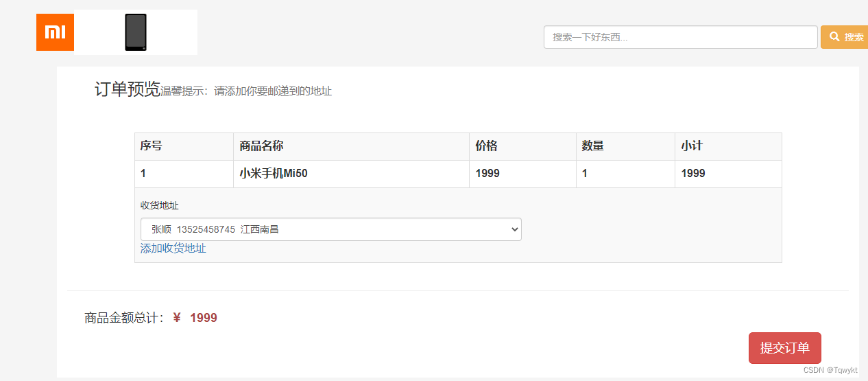Click the 添加收货地址 link
Viewport: 868px width, 381px height.
click(173, 249)
